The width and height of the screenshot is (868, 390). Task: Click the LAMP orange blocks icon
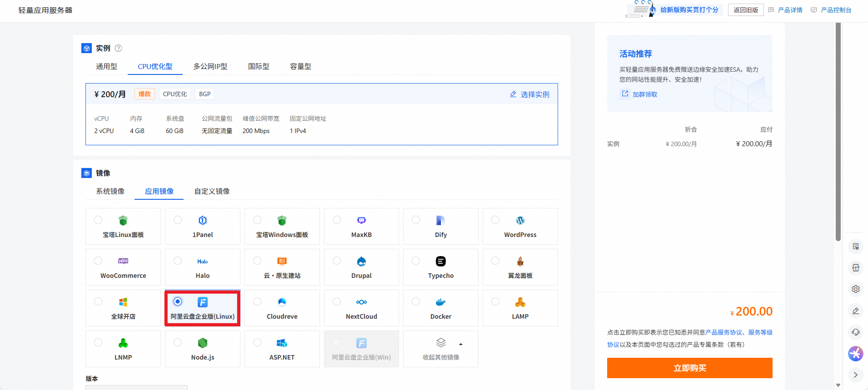tap(520, 302)
